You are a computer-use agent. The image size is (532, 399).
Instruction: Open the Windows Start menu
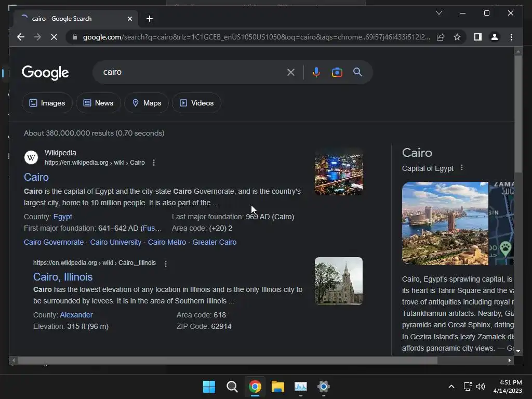click(209, 387)
